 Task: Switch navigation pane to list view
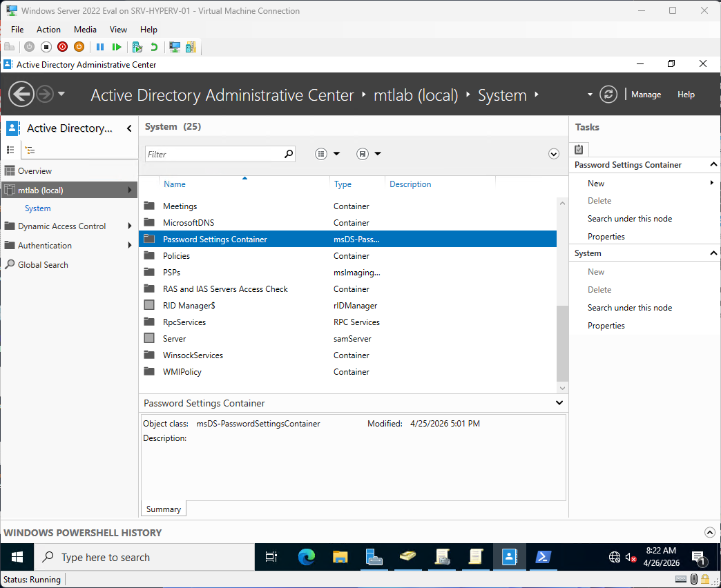coord(10,150)
